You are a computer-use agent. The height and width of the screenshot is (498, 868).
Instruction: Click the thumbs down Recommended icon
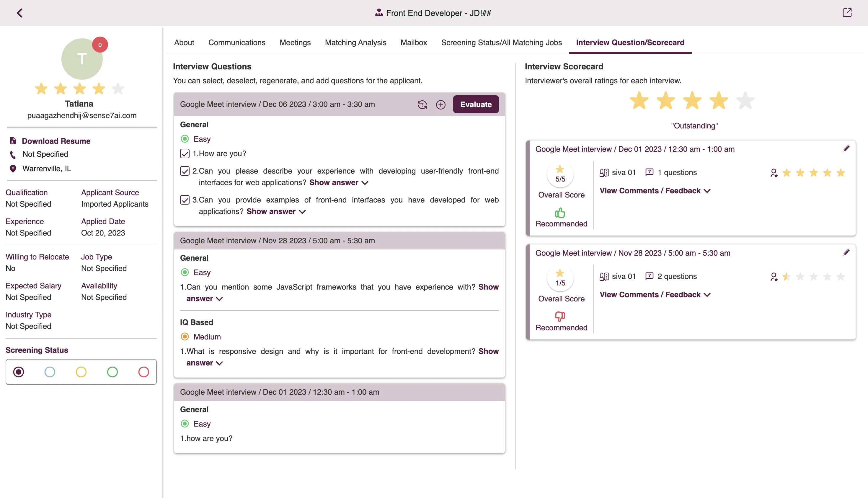(x=560, y=317)
